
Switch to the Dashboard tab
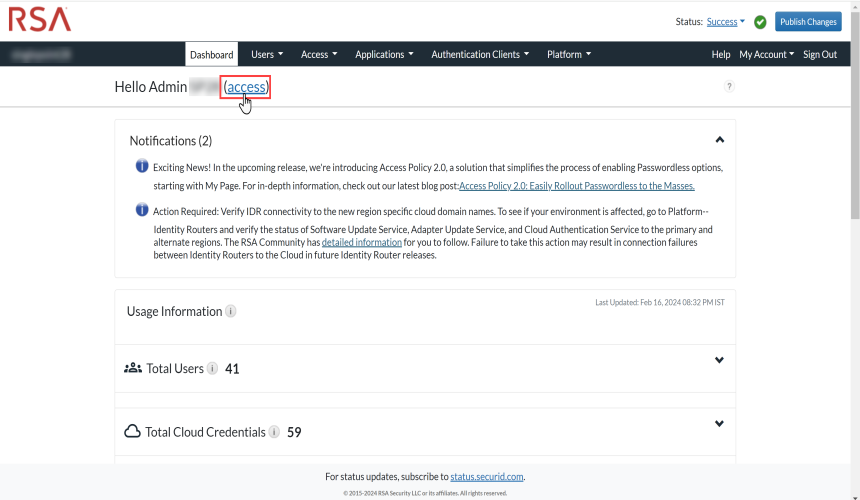tap(212, 54)
